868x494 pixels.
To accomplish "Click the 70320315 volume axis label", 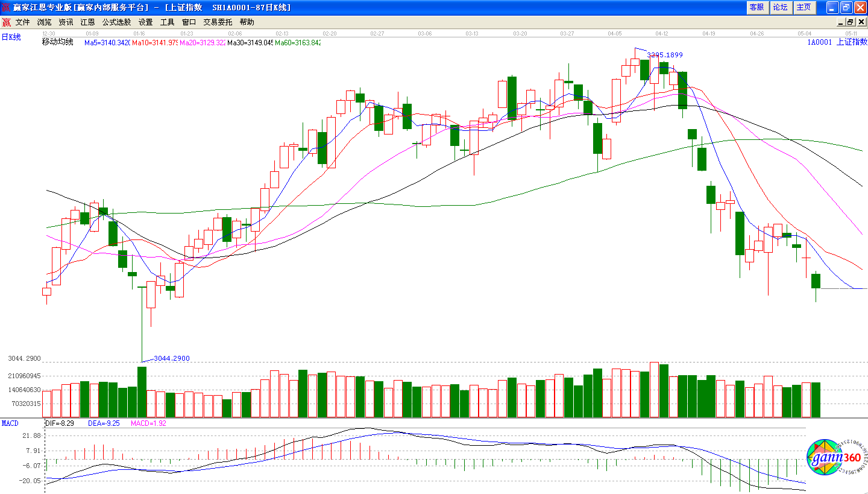I will pyautogui.click(x=25, y=404).
